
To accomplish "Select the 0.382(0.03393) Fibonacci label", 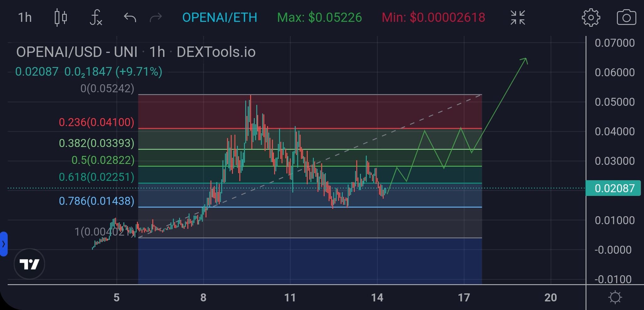I will pyautogui.click(x=97, y=143).
